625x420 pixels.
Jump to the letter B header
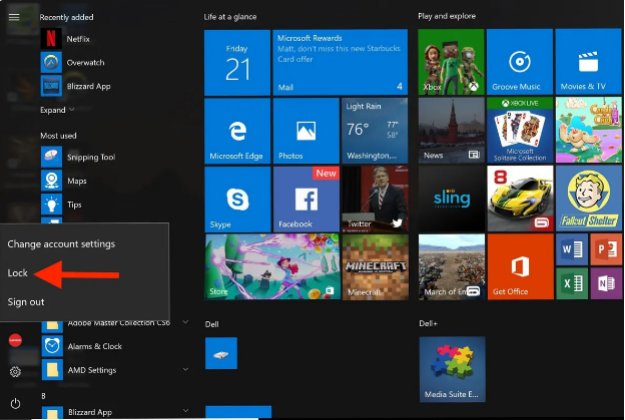pyautogui.click(x=43, y=396)
